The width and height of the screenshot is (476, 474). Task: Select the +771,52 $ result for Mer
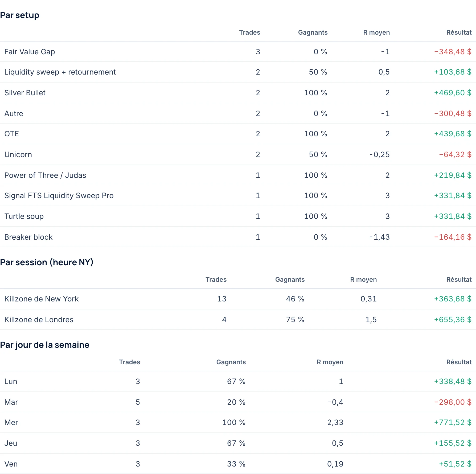pyautogui.click(x=453, y=422)
